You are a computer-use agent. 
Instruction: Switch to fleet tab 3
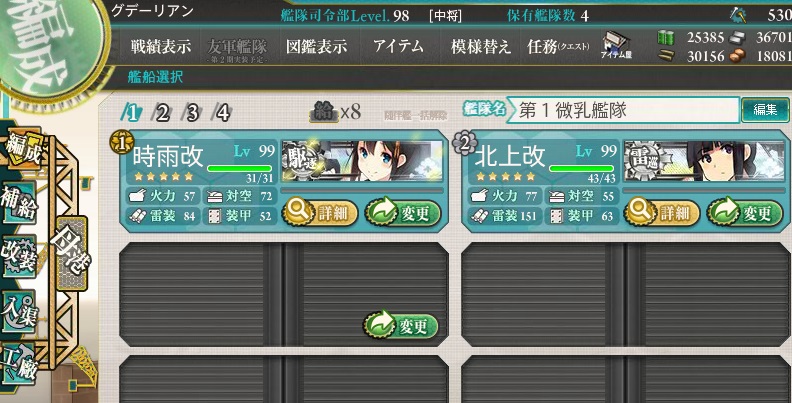[x=192, y=113]
